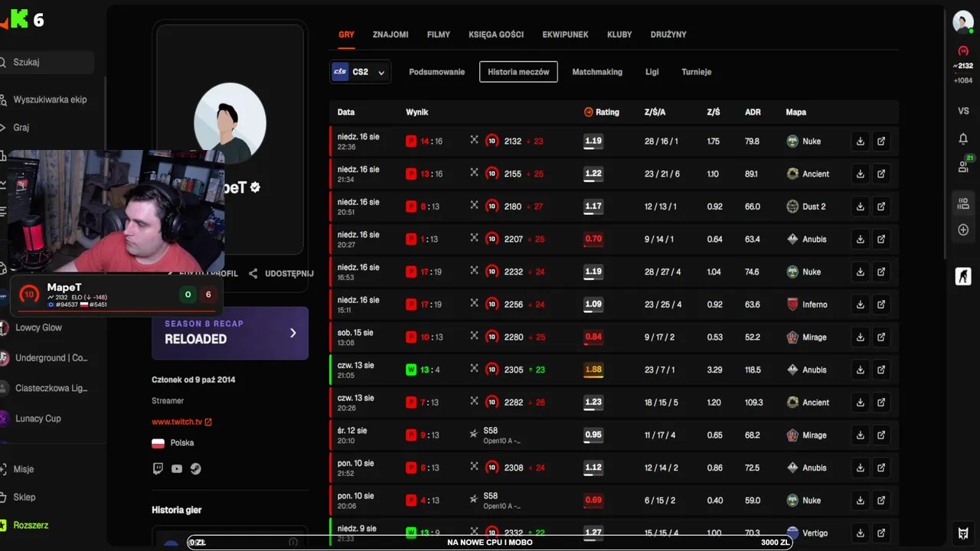
Task: Click the 118.5 ADR value
Action: (x=754, y=370)
